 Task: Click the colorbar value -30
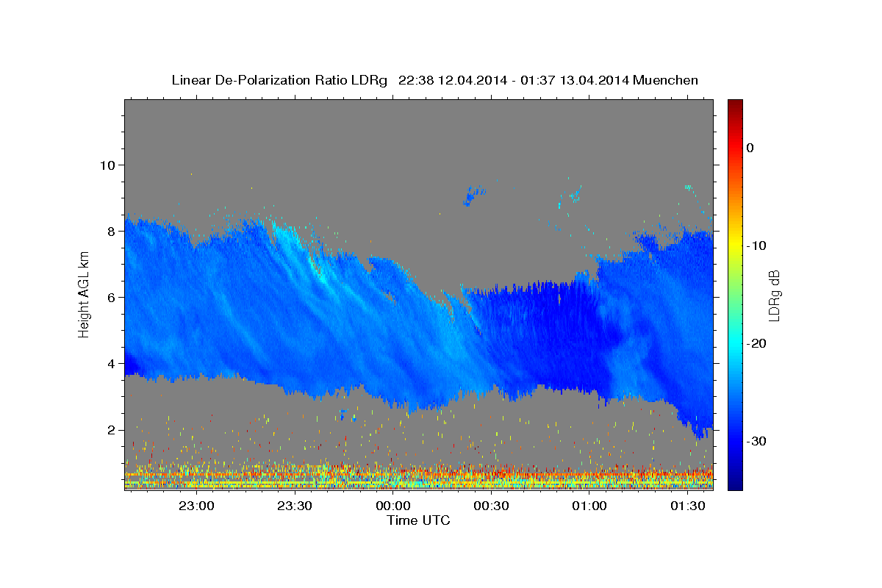click(756, 441)
